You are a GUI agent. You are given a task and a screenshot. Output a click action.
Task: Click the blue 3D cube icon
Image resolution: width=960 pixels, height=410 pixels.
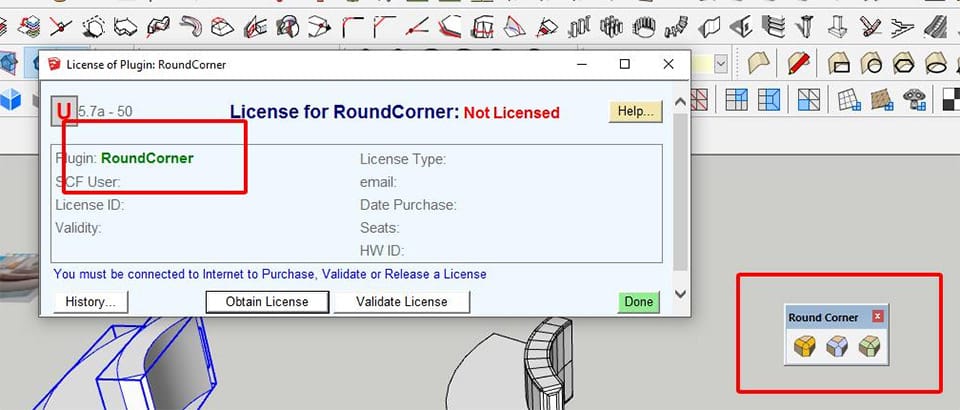[10, 100]
